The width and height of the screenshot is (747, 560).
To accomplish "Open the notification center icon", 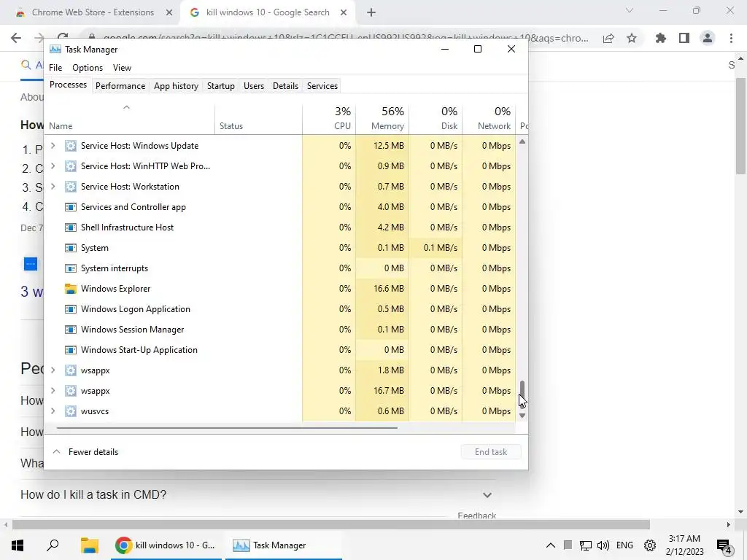I will (x=724, y=545).
